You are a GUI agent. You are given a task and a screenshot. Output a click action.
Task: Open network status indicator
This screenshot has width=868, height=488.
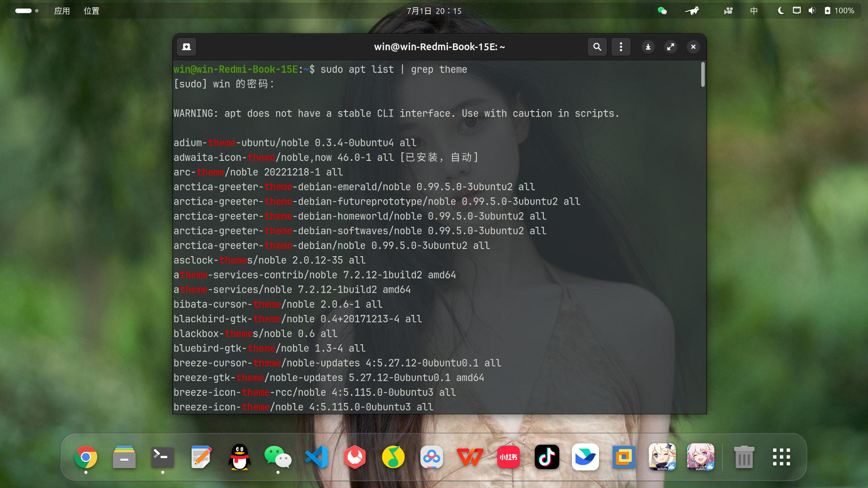coord(797,11)
